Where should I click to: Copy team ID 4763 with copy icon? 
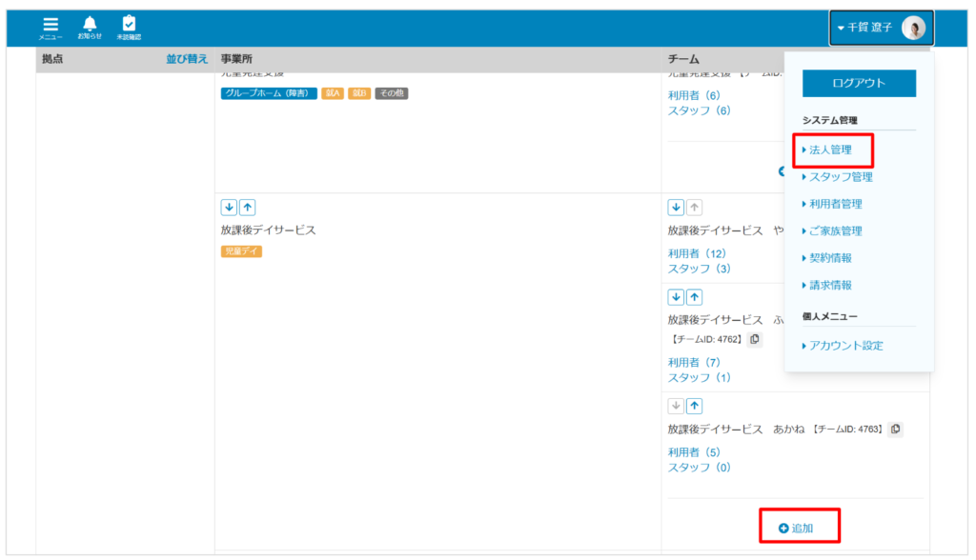(x=895, y=430)
